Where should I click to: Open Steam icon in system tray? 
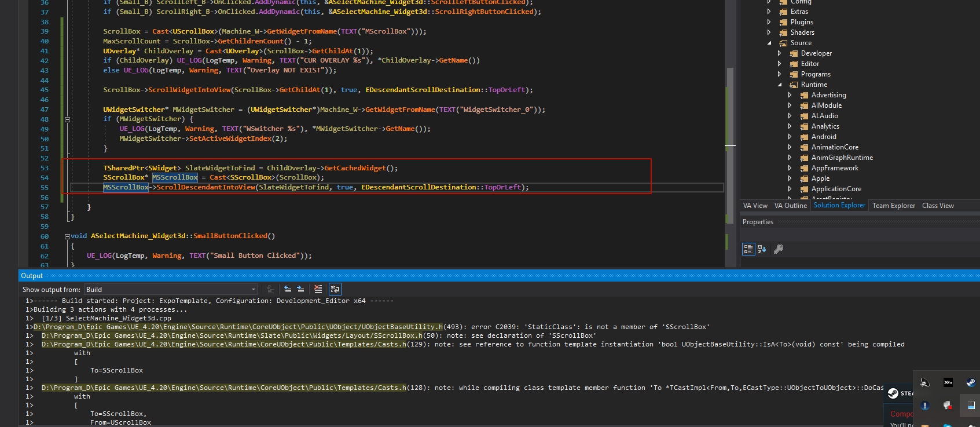(970, 382)
